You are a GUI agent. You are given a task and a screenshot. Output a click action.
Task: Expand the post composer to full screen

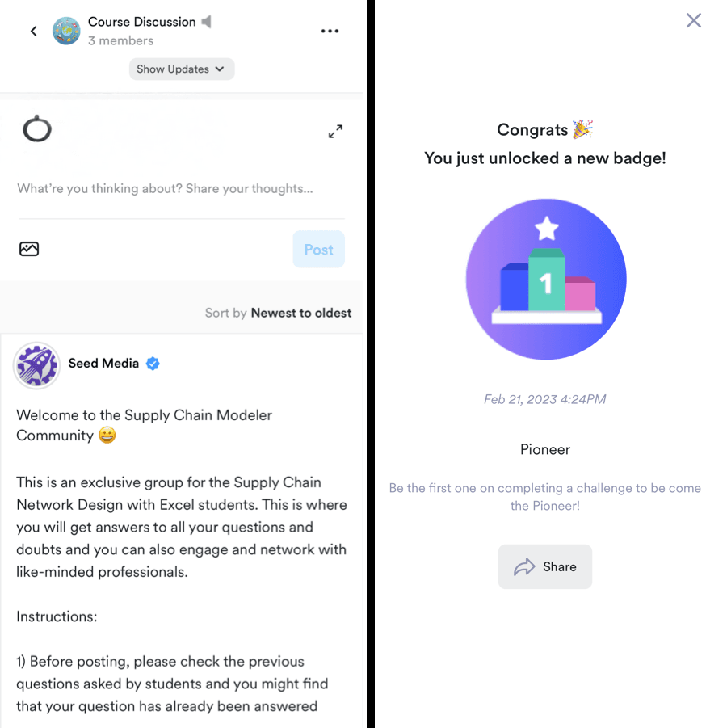pos(335,132)
